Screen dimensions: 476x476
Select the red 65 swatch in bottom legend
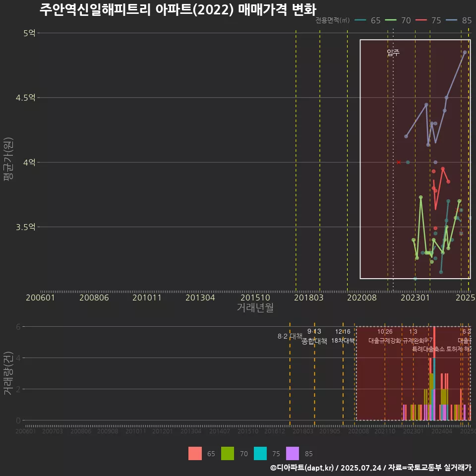tap(195, 454)
